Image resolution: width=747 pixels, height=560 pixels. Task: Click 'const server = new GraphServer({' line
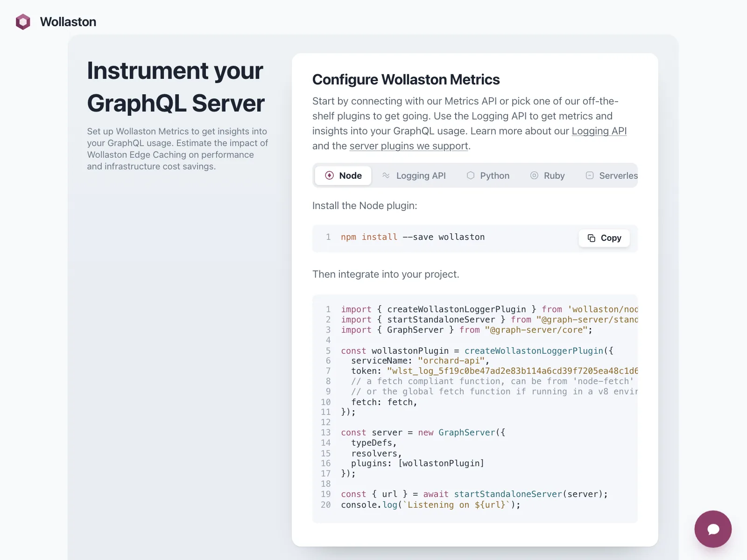pyautogui.click(x=423, y=433)
